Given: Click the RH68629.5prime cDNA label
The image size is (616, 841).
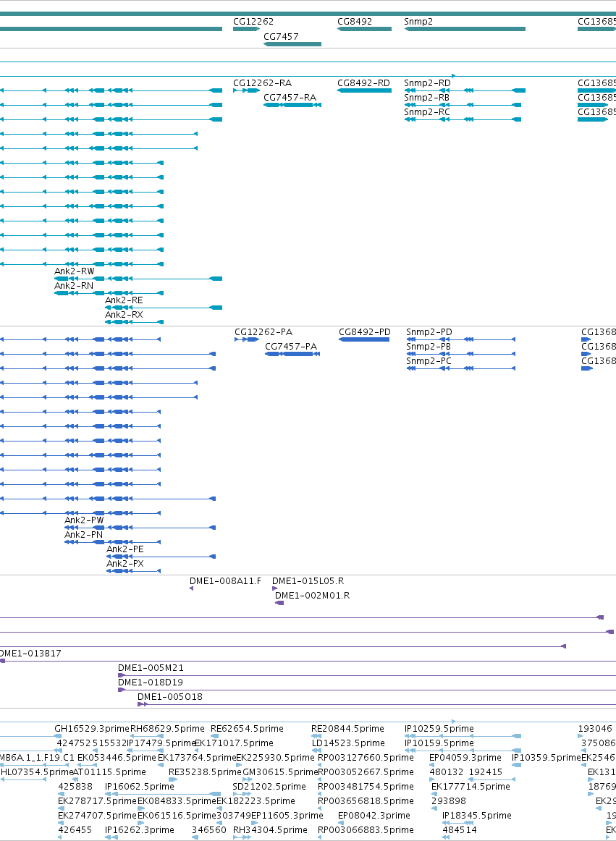Looking at the screenshot, I should [x=167, y=729].
